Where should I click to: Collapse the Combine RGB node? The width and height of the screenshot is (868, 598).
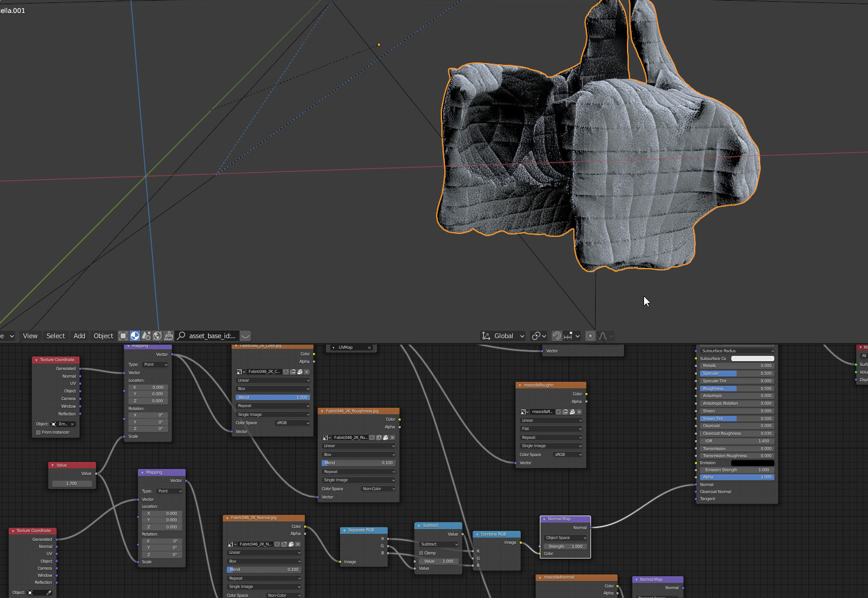[x=477, y=534]
